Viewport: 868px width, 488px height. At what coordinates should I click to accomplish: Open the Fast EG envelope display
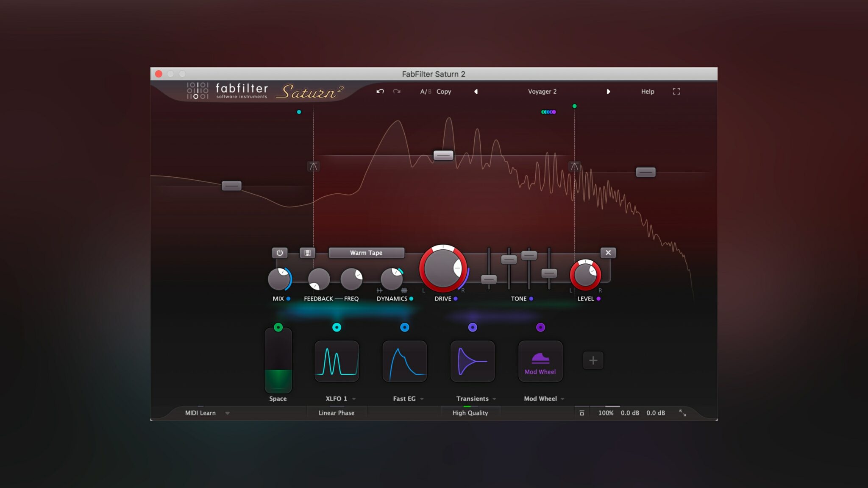click(x=405, y=361)
